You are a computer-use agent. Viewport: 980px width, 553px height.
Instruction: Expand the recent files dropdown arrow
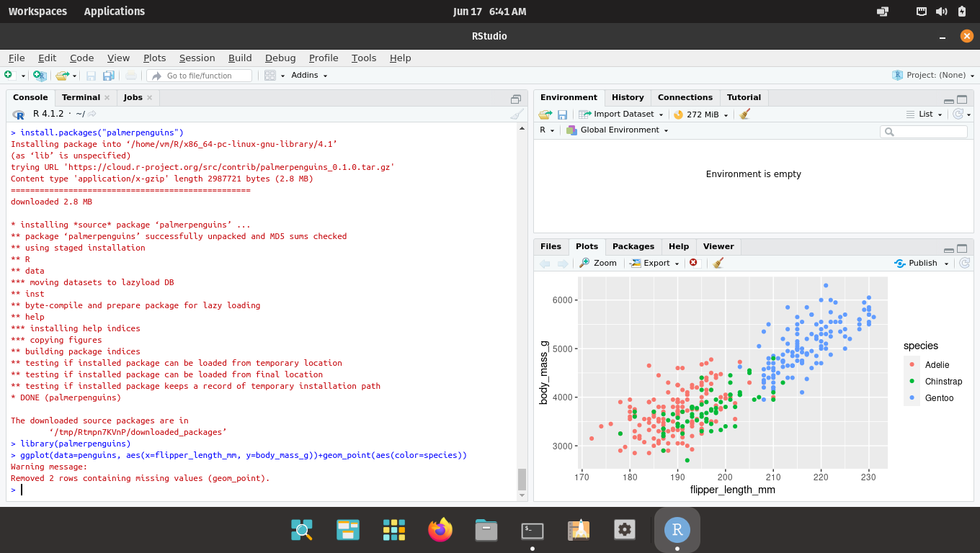74,76
